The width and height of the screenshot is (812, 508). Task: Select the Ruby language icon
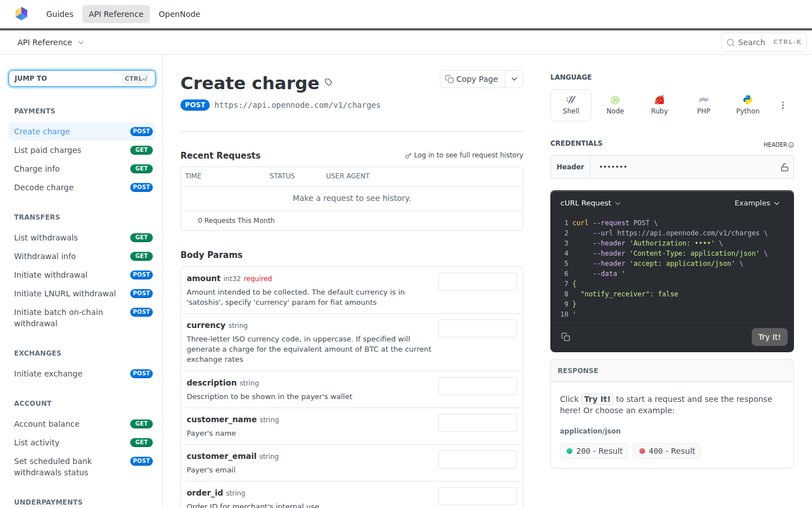point(659,105)
